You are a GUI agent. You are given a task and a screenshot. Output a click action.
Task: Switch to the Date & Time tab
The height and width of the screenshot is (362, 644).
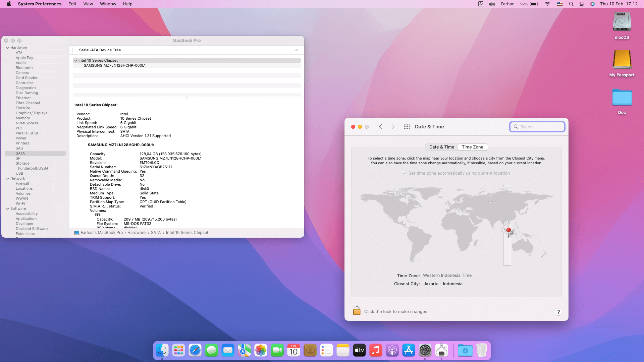point(441,147)
